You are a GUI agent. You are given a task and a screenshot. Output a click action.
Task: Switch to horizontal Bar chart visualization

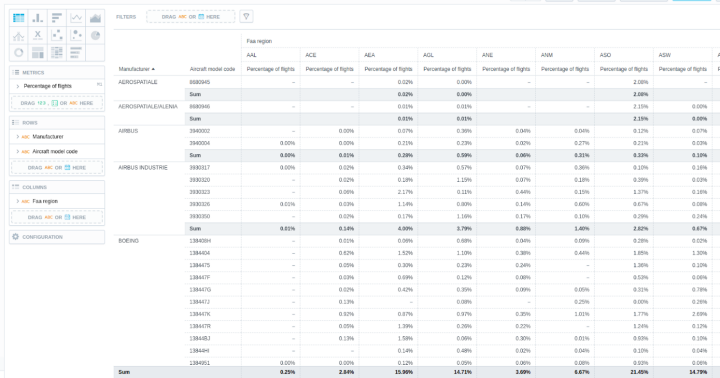click(57, 18)
